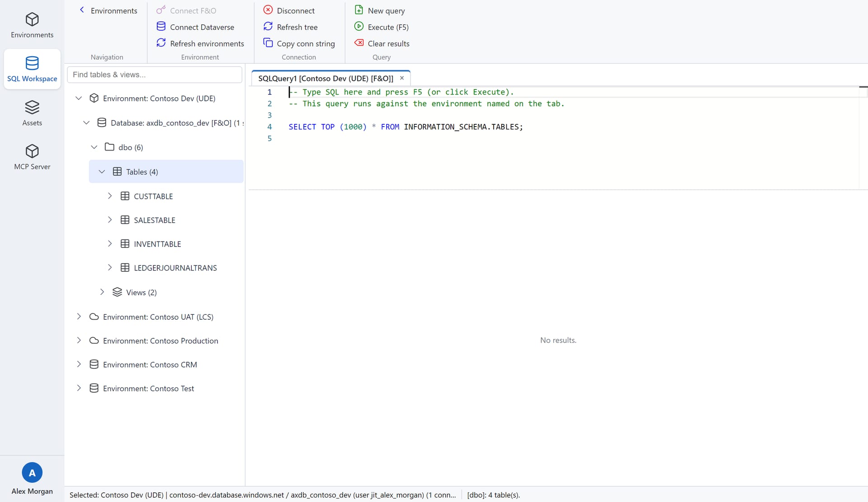The image size is (868, 502).
Task: Select the LEDGERJOURNALTRANS tree row text
Action: (x=175, y=268)
